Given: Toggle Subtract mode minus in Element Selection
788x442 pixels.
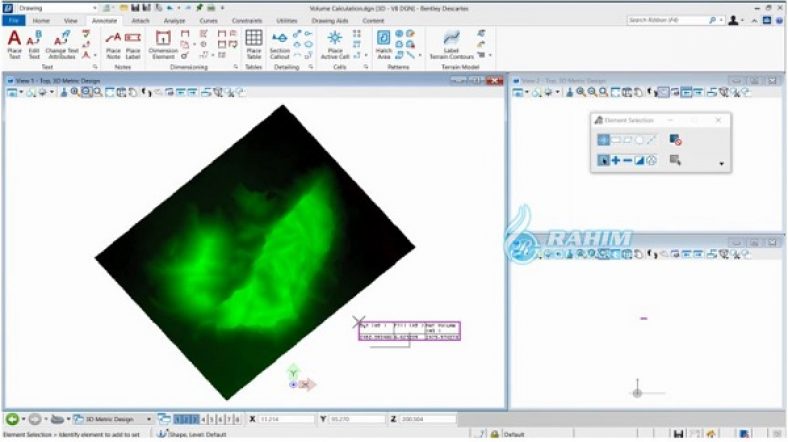Looking at the screenshot, I should coord(627,160).
